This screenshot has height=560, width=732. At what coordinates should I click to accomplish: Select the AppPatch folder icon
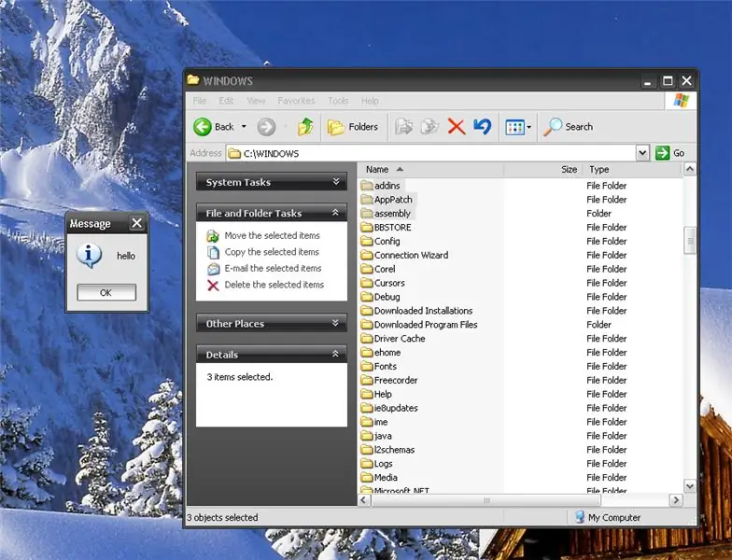[x=367, y=200]
